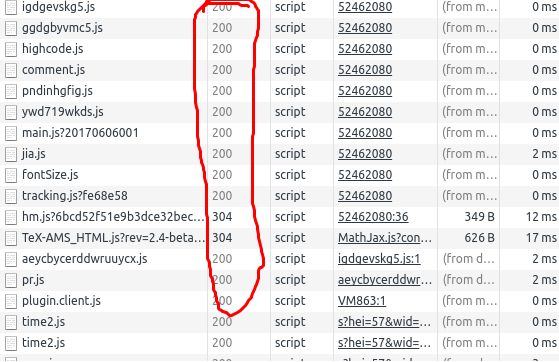Open the 52462080:36 initiator link
The width and height of the screenshot is (559, 362).
373,217
